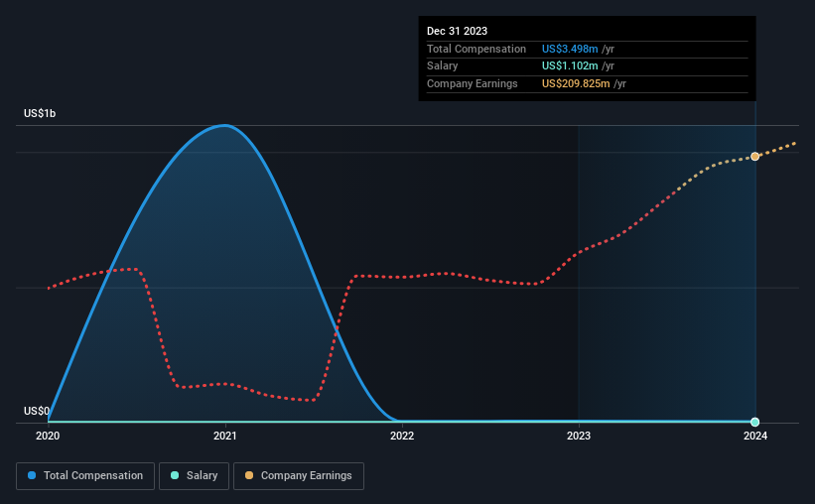The width and height of the screenshot is (815, 504).
Task: Click the teal Salary data point at 2024
Action: 754,422
